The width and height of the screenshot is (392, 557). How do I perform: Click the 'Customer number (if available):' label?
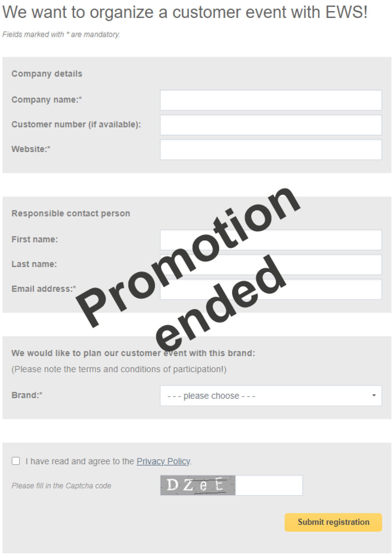click(x=76, y=124)
